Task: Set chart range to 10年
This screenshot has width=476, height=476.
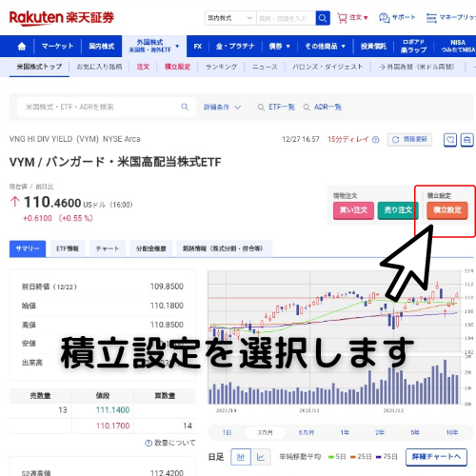Action: click(x=452, y=432)
